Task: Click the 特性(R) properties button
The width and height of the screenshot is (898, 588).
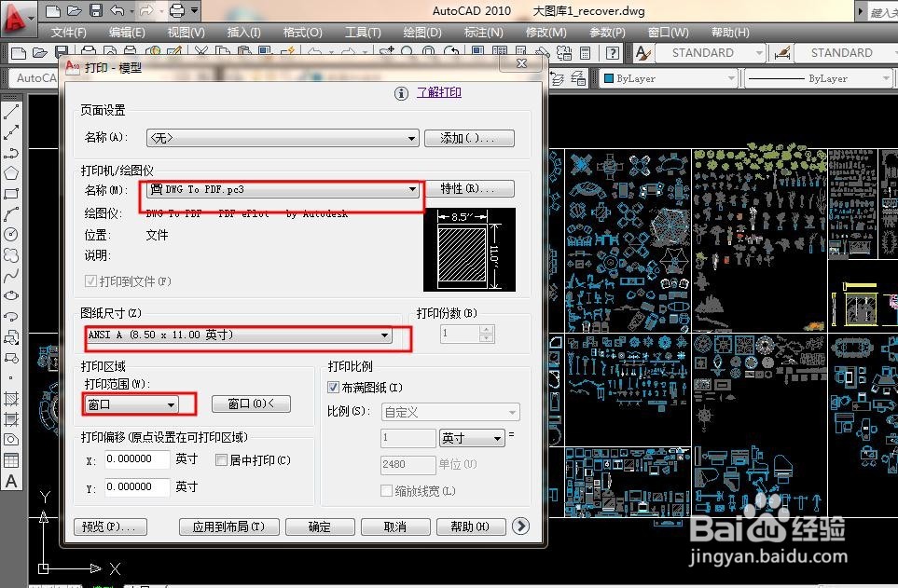Action: point(469,188)
